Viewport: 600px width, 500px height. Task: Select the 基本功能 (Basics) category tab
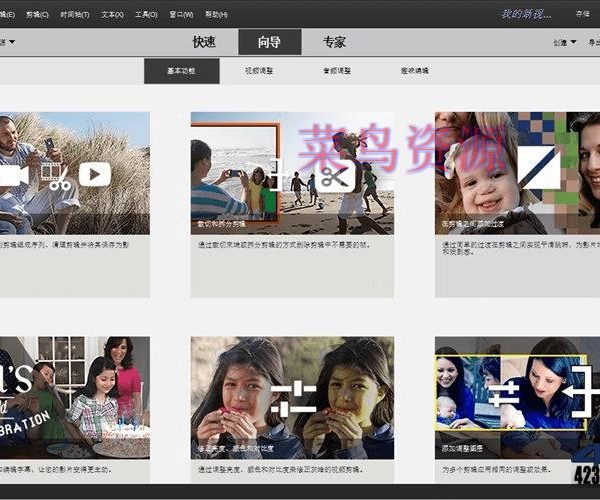(181, 71)
